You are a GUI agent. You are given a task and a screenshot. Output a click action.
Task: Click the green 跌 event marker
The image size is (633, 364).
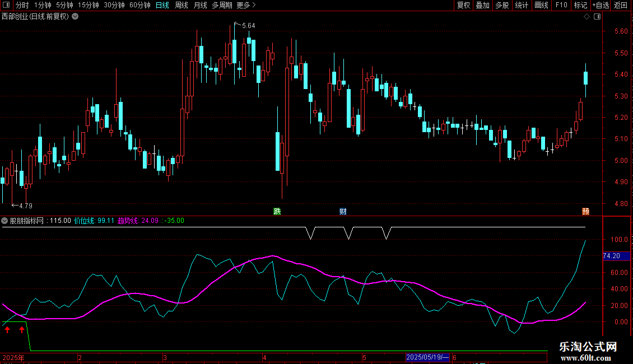277,212
